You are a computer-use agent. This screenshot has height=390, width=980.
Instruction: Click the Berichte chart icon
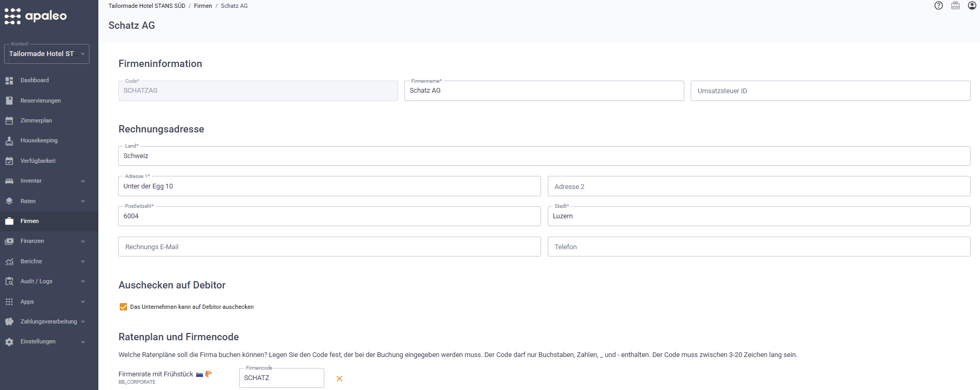point(9,261)
